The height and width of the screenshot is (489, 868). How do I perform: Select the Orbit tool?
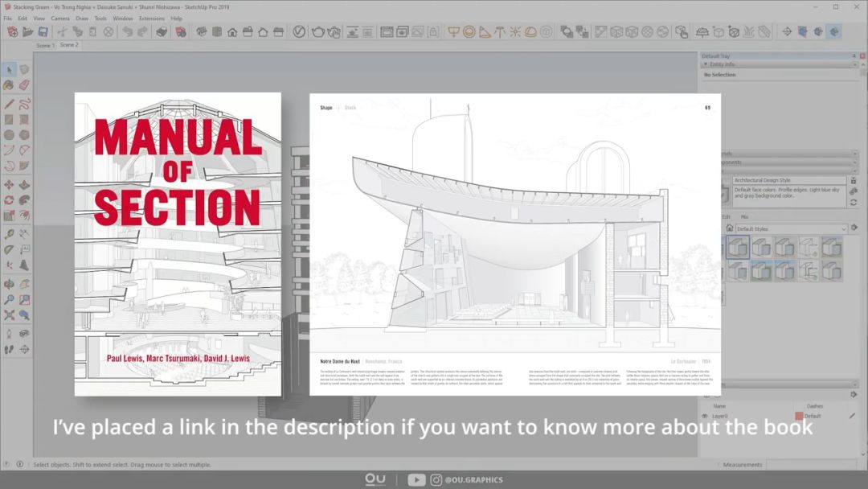tap(9, 284)
